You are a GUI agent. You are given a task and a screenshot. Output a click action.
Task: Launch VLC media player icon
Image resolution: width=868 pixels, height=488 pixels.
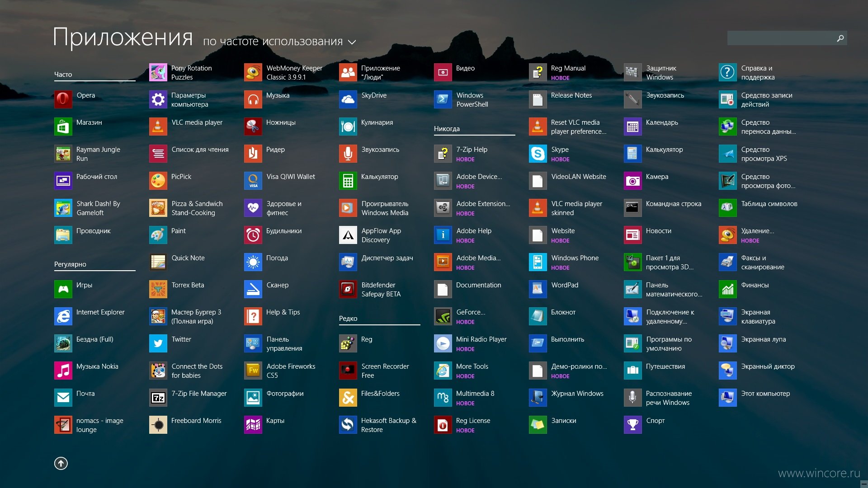click(158, 127)
